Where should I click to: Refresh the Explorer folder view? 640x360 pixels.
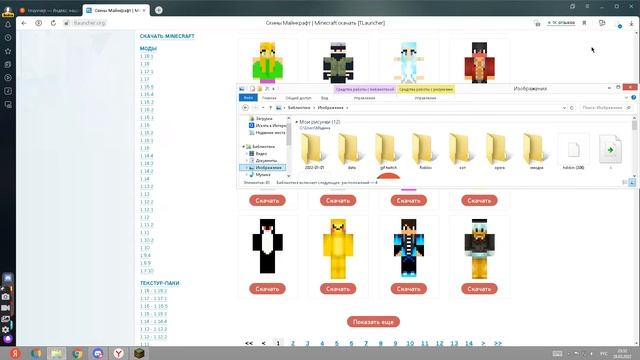pos(572,108)
